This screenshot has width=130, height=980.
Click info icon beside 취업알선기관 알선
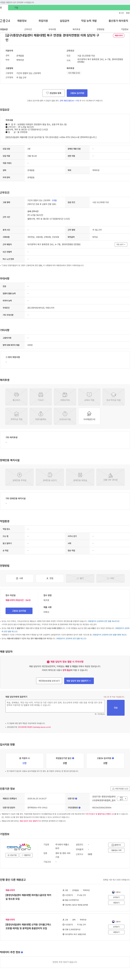click(73, 758)
